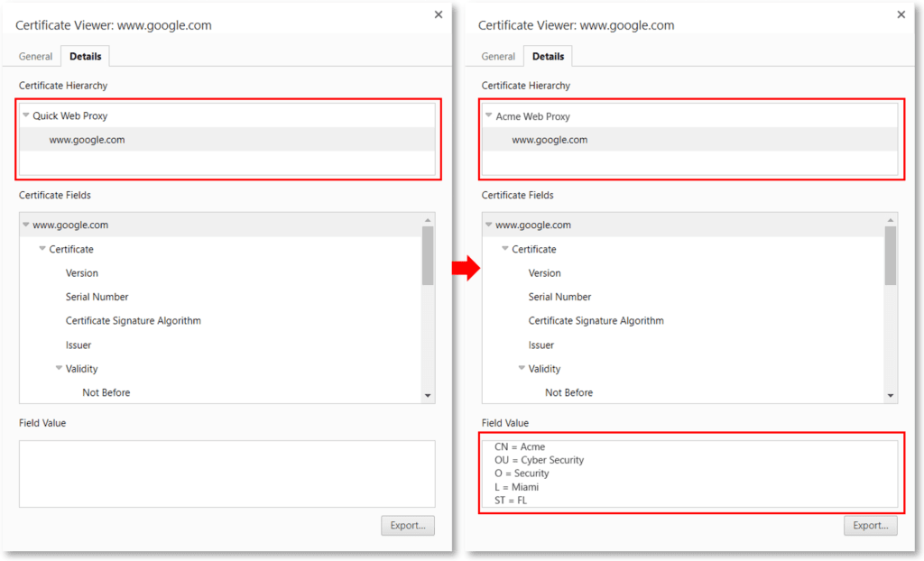Select Details tab in right viewer
Viewport: 924px width, 561px height.
click(x=548, y=57)
